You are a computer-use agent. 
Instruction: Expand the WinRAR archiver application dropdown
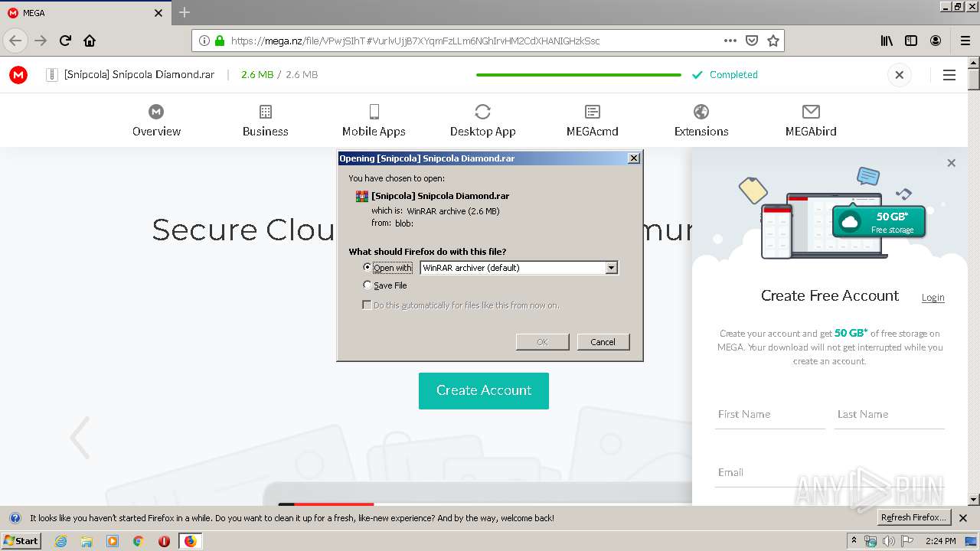[611, 268]
